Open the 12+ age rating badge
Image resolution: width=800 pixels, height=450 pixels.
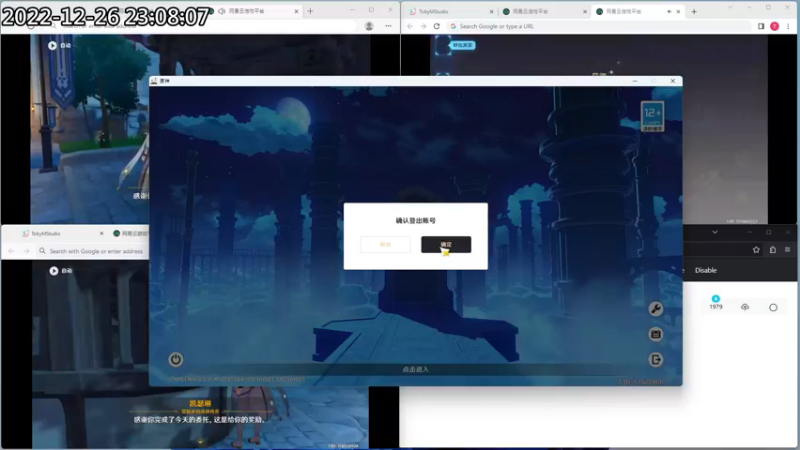pos(653,116)
